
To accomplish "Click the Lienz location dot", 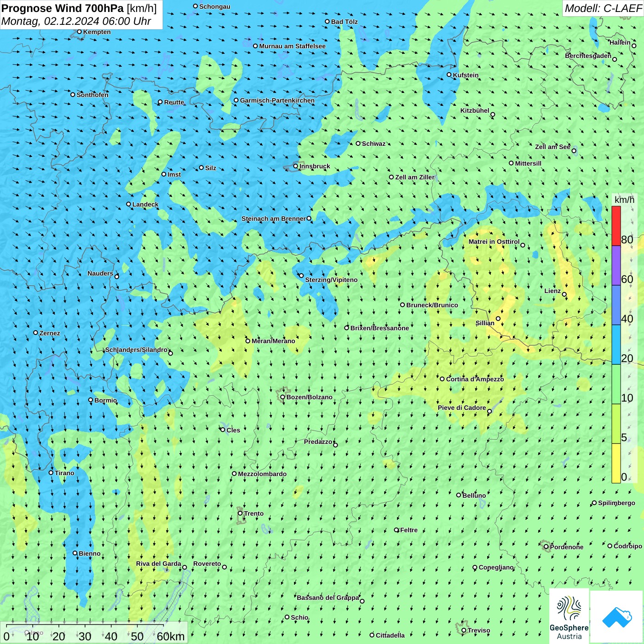I will [564, 294].
